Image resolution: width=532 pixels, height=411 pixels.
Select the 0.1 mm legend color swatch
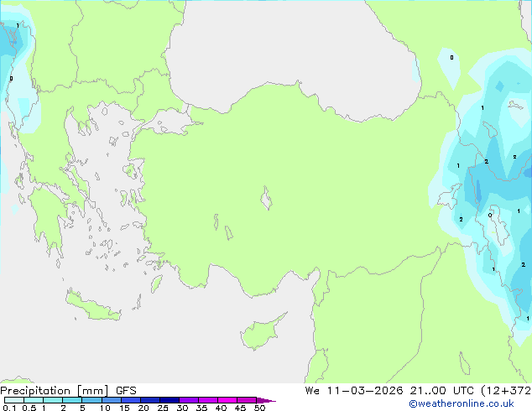pyautogui.click(x=14, y=400)
